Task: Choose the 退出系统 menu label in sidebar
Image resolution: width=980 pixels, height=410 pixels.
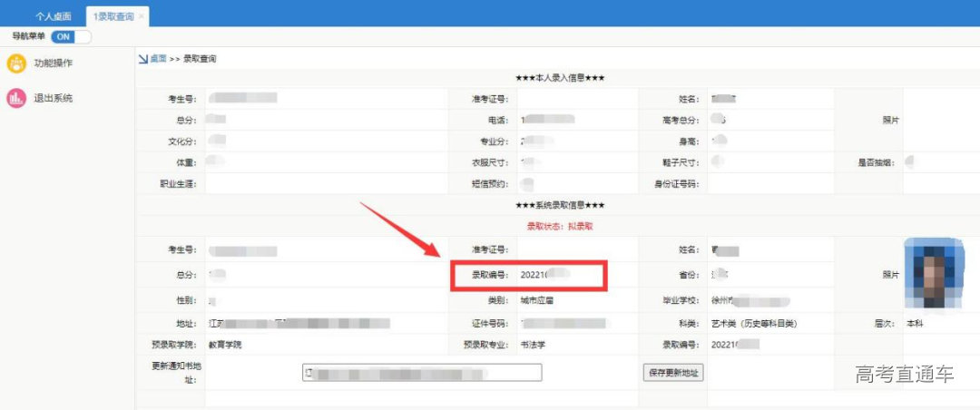Action: pyautogui.click(x=53, y=99)
